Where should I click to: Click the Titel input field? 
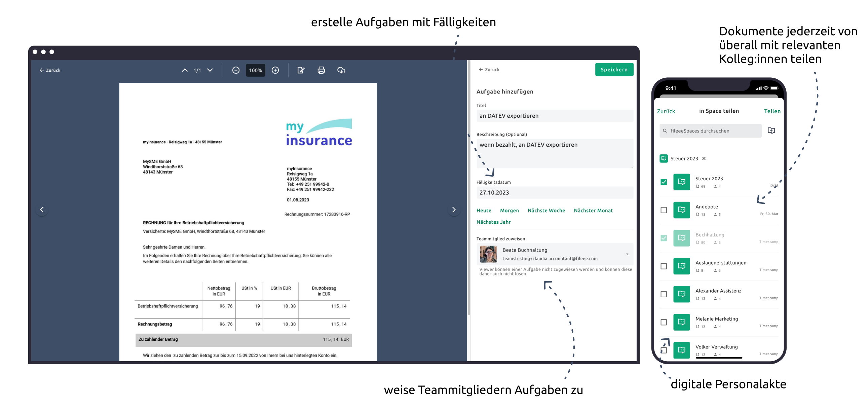(x=554, y=116)
